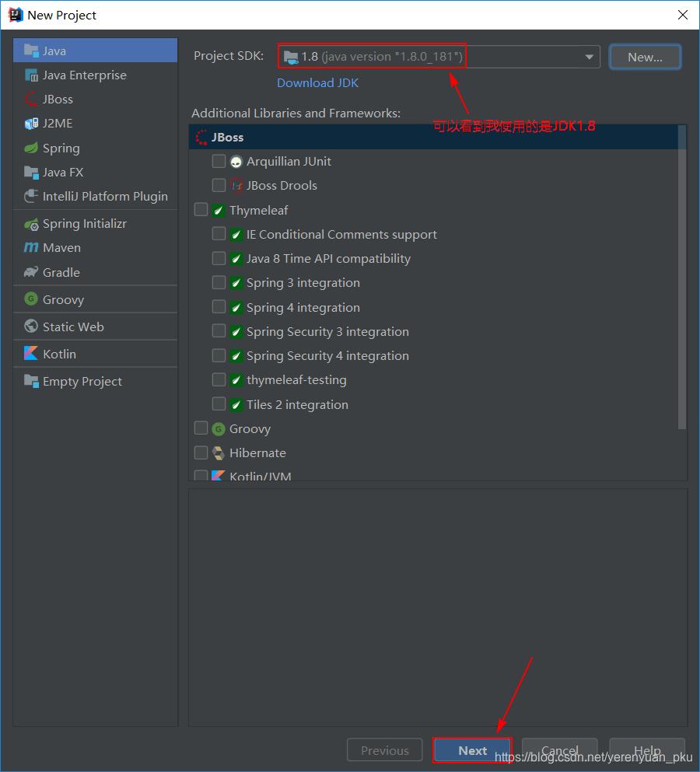Click the Java Enterprise icon in sidebar
Viewport: 700px width, 772px height.
pos(31,75)
